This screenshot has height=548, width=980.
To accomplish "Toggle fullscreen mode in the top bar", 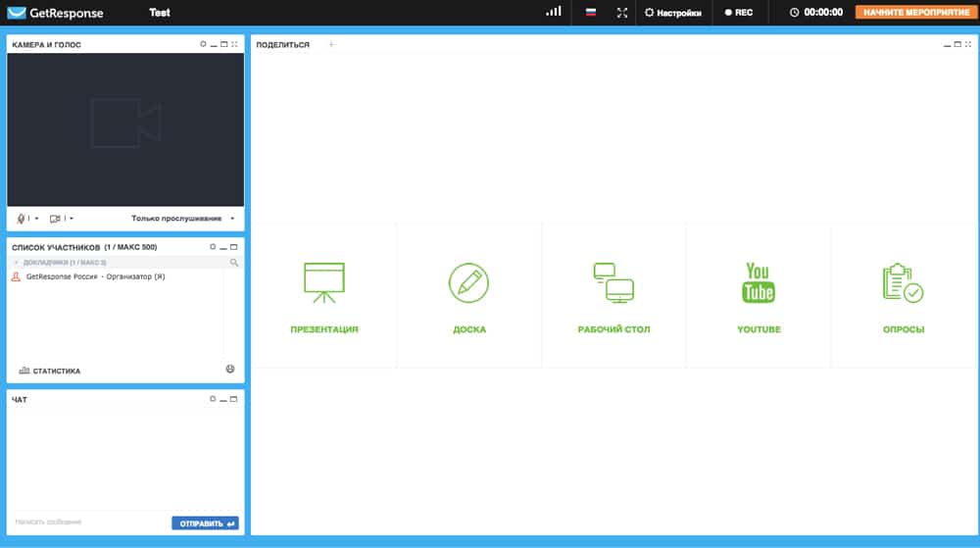I will pos(622,13).
